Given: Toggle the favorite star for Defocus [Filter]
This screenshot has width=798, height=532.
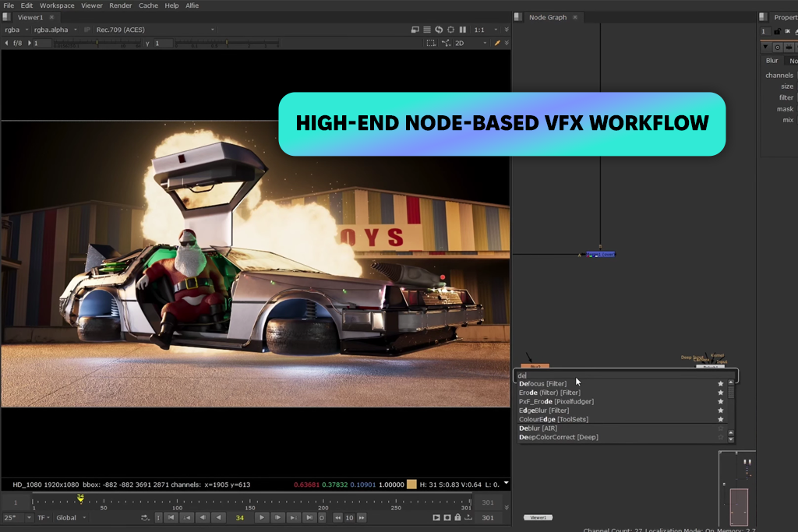Looking at the screenshot, I should pos(721,384).
